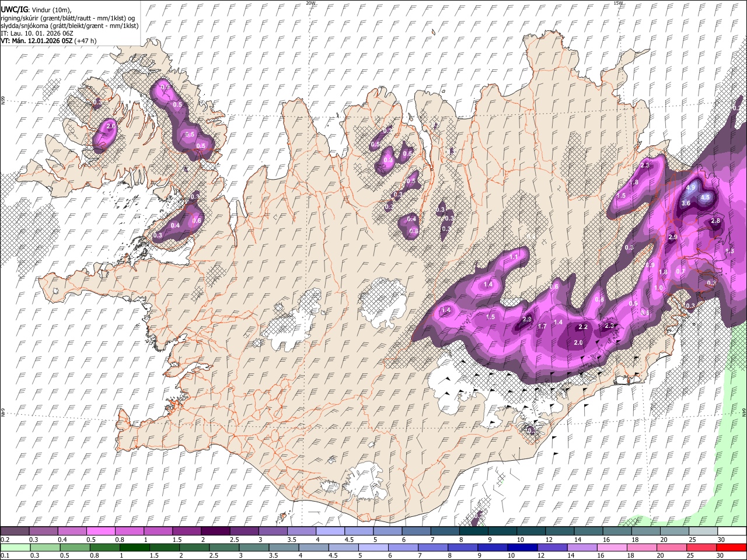Click the 15W longitude label

click(618, 3)
